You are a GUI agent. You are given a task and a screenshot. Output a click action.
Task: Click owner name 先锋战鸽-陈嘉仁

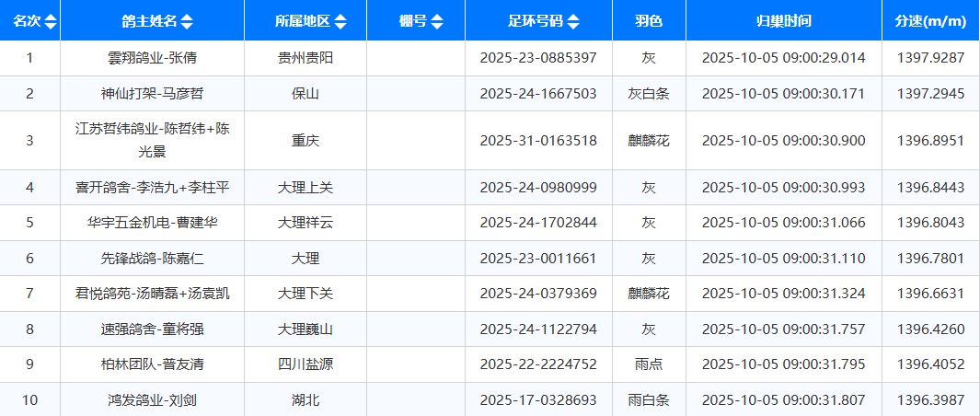(x=152, y=259)
